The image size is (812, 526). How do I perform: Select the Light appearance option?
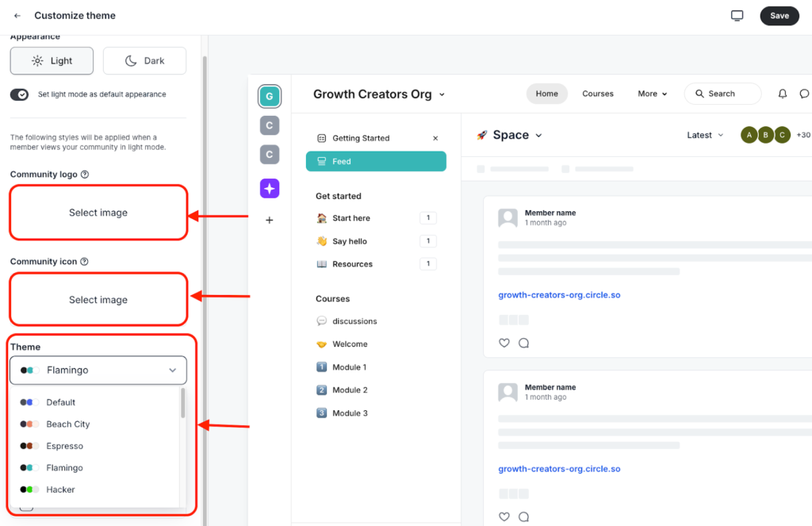52,61
